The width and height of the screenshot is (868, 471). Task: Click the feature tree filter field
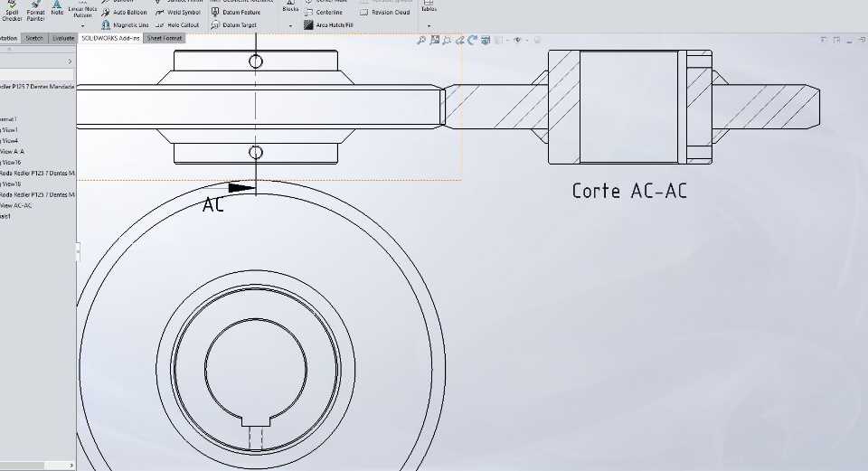(x=36, y=75)
